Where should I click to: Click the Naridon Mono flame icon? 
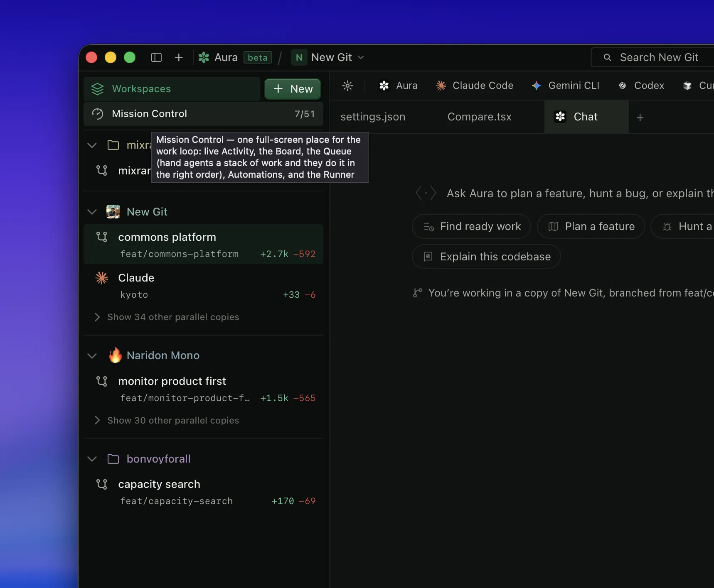pyautogui.click(x=115, y=355)
